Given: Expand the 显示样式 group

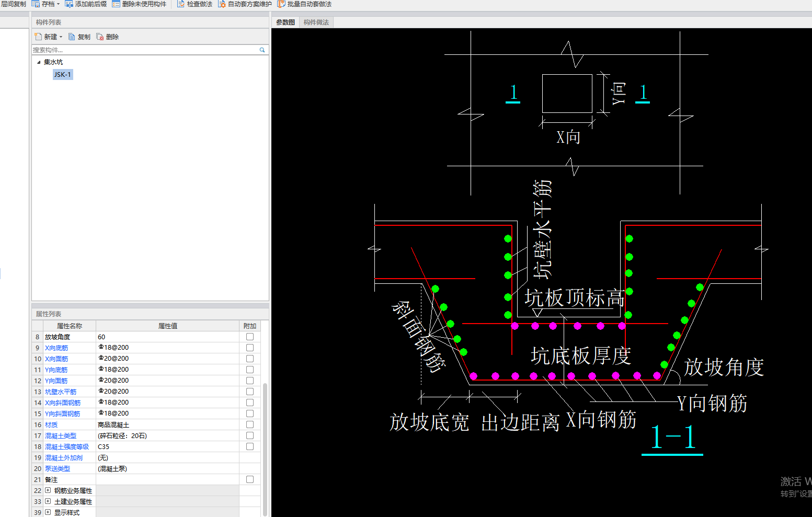Looking at the screenshot, I should click(x=48, y=512).
